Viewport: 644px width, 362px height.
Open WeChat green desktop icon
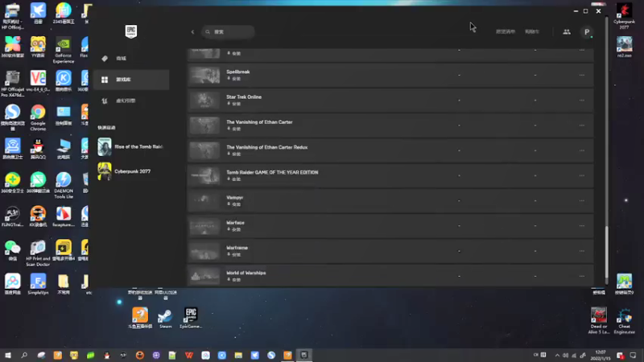(x=12, y=250)
